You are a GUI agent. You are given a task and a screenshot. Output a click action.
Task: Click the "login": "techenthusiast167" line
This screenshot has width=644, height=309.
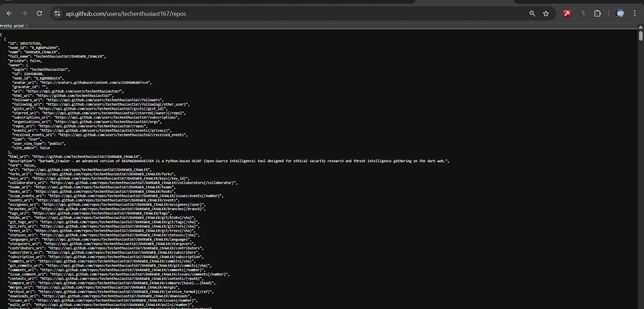[41, 69]
